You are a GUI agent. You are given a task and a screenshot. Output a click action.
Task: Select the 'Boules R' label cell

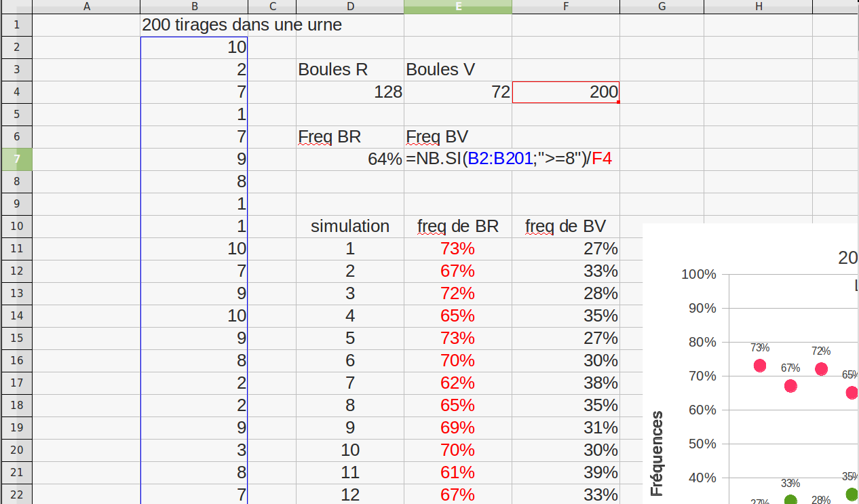coord(349,69)
